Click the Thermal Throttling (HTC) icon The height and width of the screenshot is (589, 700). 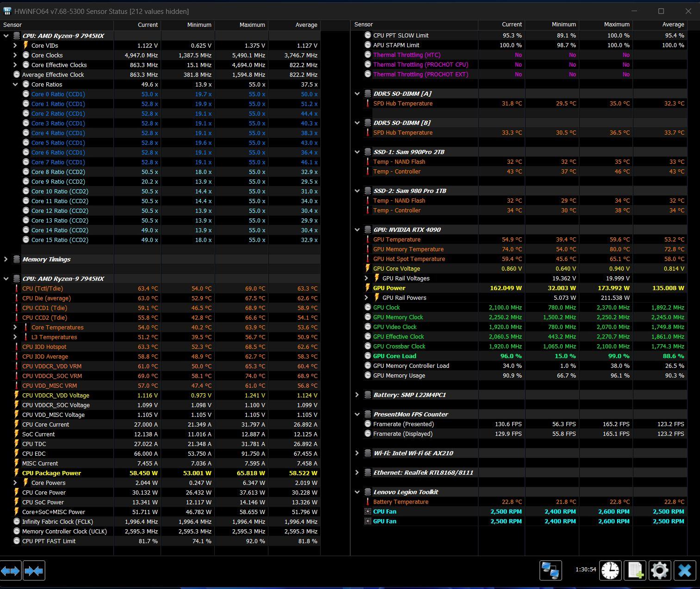tap(368, 55)
